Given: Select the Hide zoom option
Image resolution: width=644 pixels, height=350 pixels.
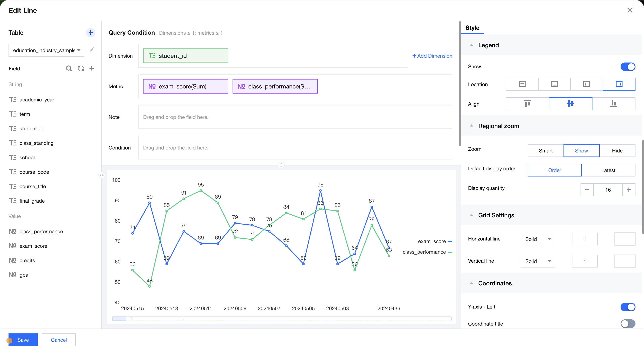Looking at the screenshot, I should [x=617, y=151].
